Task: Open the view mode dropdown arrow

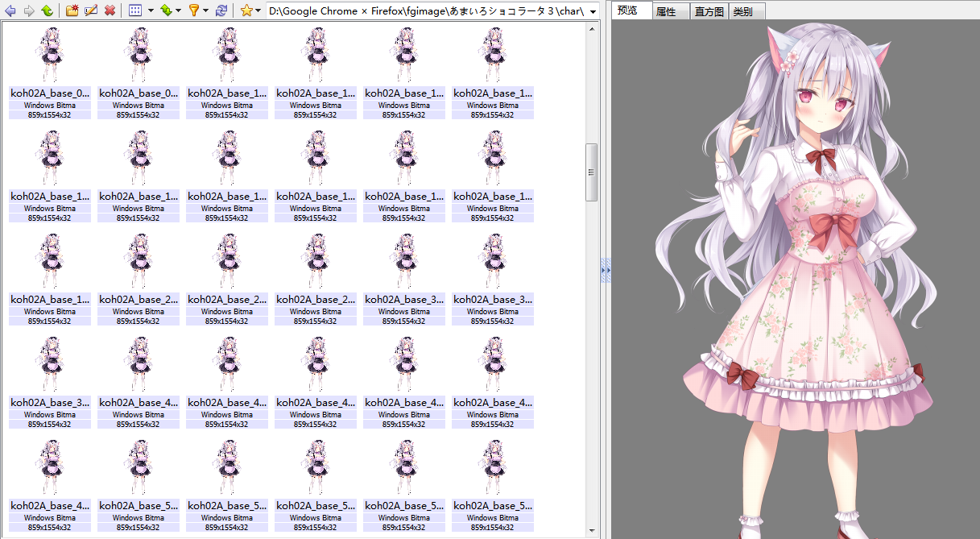Action: [x=151, y=10]
